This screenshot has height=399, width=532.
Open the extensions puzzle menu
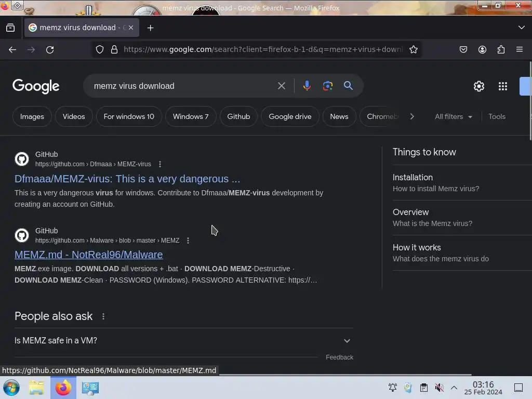[501, 49]
